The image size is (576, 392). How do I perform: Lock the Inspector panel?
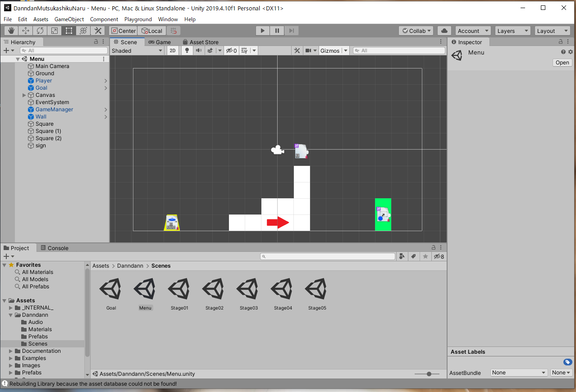tap(560, 41)
